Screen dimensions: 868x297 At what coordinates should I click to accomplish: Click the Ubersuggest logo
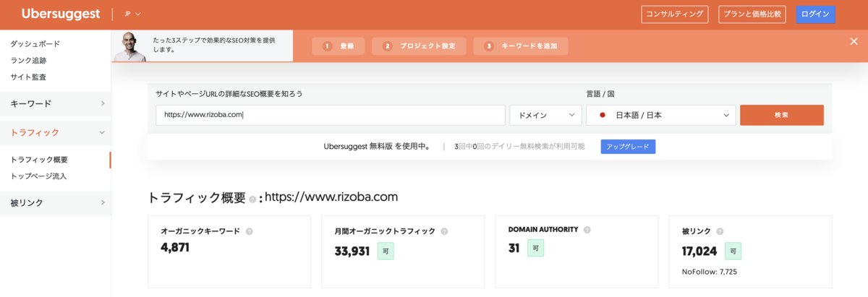click(x=62, y=14)
